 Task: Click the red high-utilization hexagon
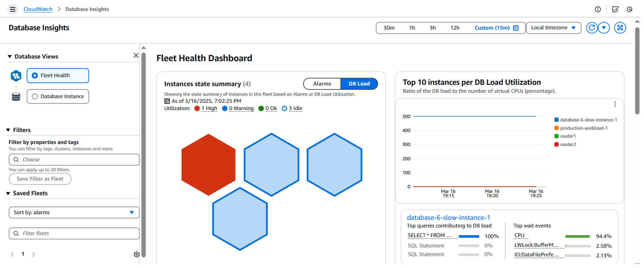point(209,165)
